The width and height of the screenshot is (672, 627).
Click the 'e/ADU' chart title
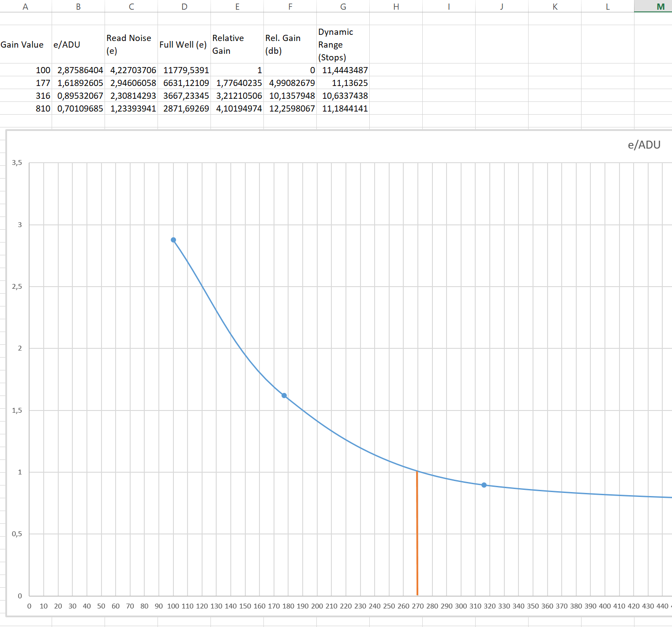pyautogui.click(x=644, y=145)
